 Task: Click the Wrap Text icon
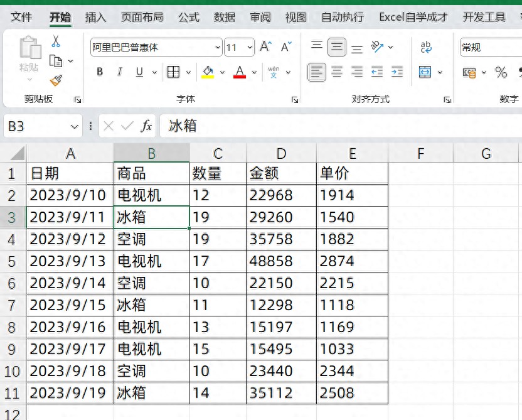pyautogui.click(x=426, y=47)
